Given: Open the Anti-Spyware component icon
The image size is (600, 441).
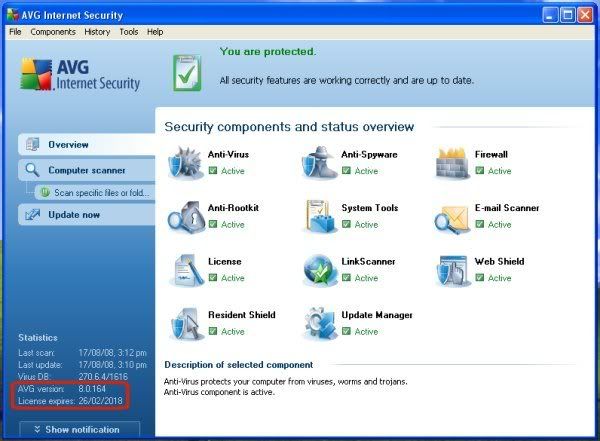Looking at the screenshot, I should 320,162.
